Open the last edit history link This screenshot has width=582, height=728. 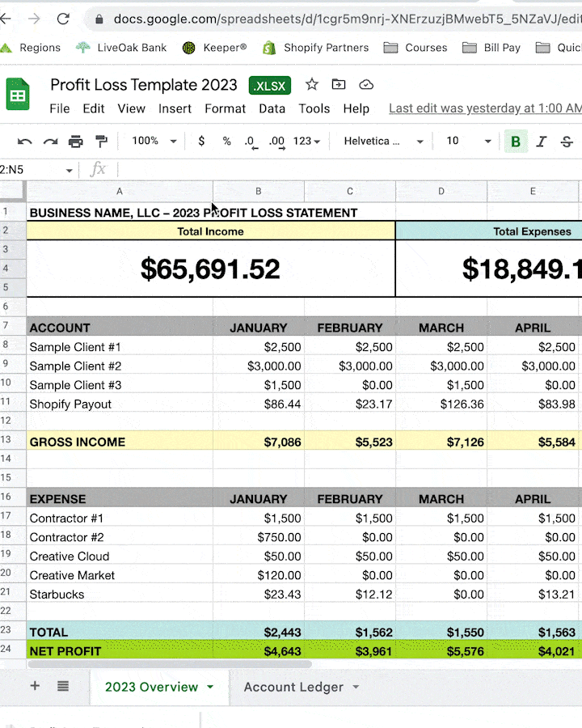(x=485, y=108)
